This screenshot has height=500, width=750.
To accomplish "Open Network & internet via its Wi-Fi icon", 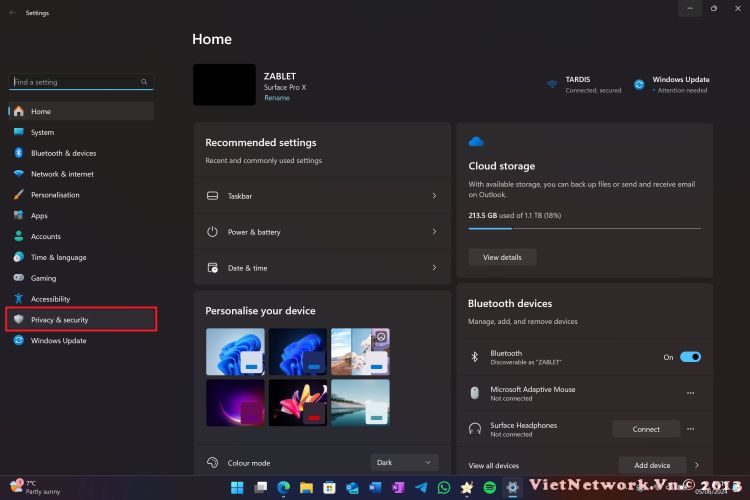I will 18,174.
